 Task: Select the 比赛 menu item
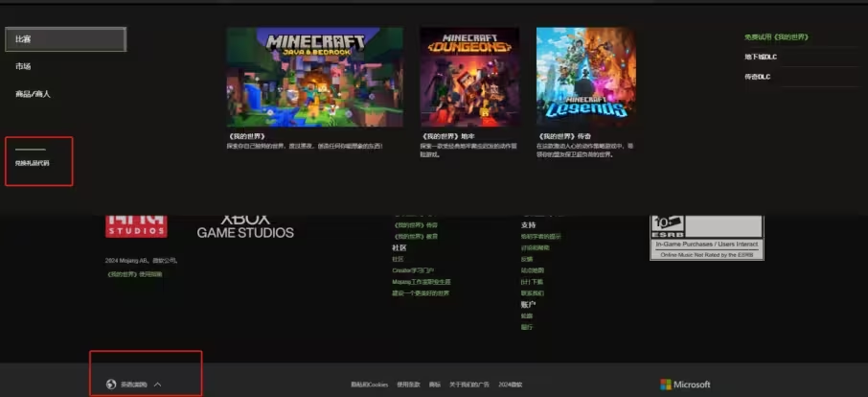66,39
